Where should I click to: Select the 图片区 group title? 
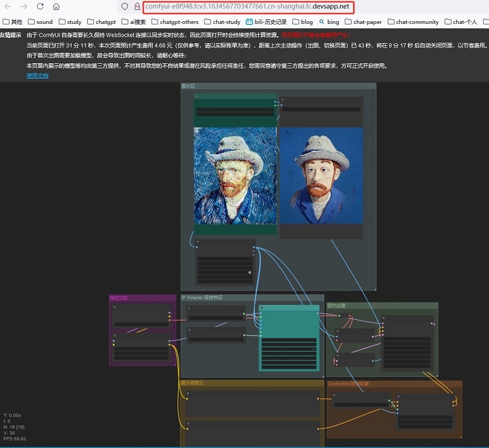[188, 86]
